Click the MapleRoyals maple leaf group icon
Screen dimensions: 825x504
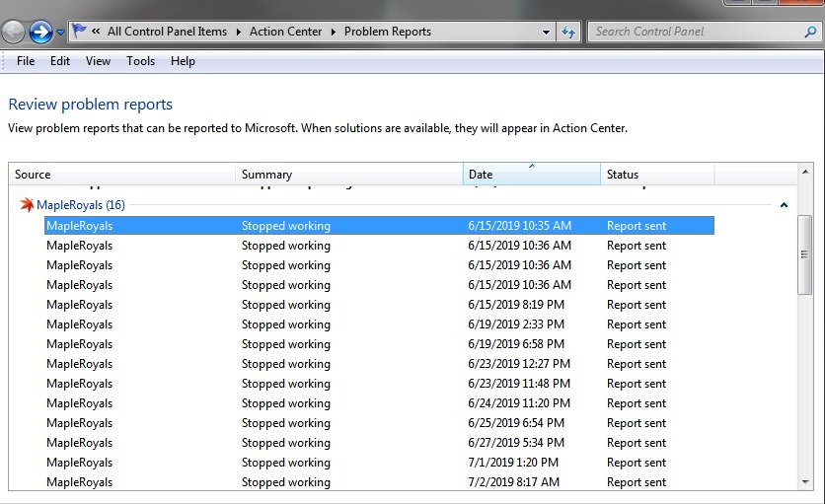[27, 204]
